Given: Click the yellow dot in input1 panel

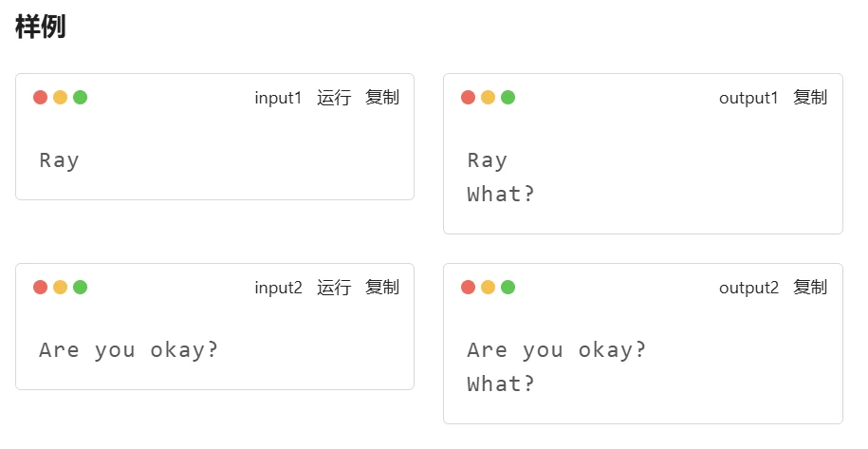Looking at the screenshot, I should pos(61,98).
